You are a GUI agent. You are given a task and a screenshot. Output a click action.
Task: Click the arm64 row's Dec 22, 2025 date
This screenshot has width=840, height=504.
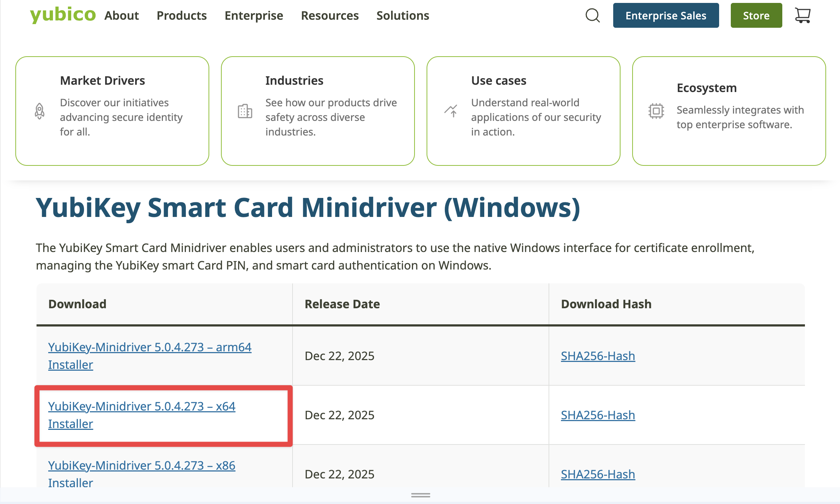pyautogui.click(x=340, y=356)
